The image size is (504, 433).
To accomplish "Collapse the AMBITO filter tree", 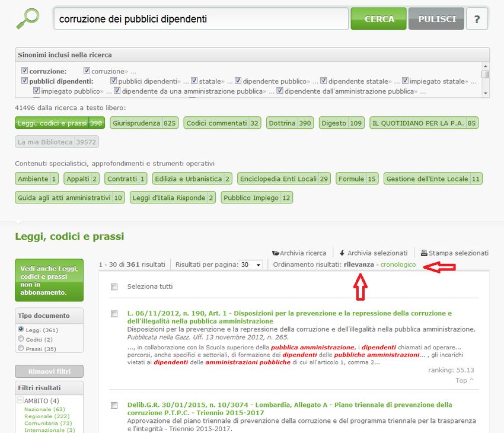I will pyautogui.click(x=20, y=400).
